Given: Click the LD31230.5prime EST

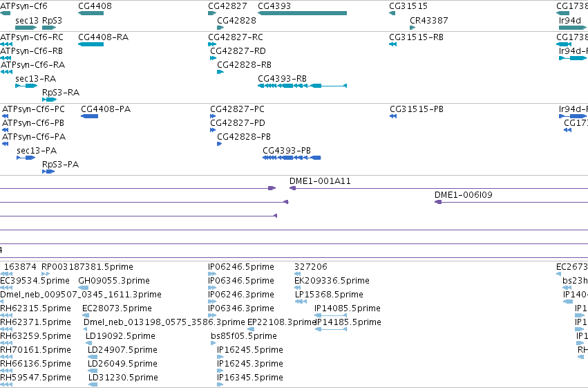Looking at the screenshot, I should (x=93, y=385).
